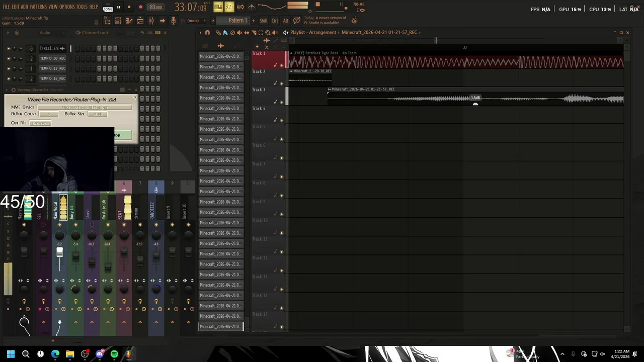Mute Track 3 in the playlist
The width and height of the screenshot is (644, 362).
point(281,102)
